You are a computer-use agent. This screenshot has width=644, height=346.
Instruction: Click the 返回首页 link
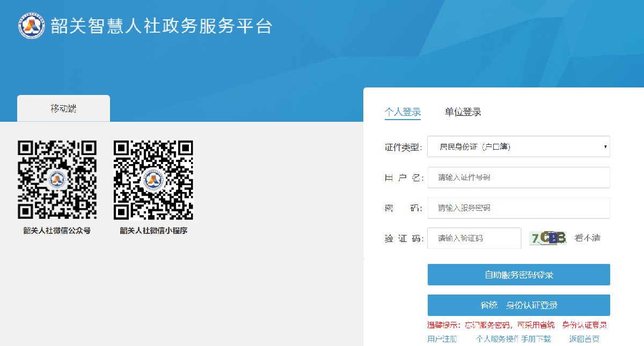coord(584,339)
